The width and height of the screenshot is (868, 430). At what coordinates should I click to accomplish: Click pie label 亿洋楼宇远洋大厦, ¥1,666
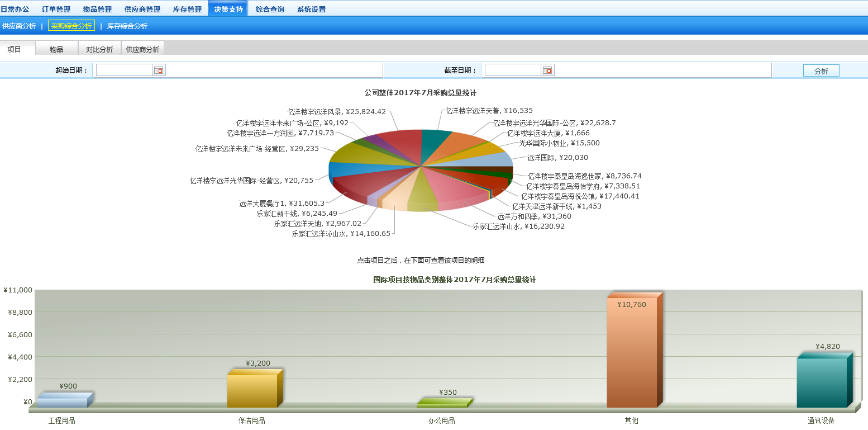tap(549, 133)
